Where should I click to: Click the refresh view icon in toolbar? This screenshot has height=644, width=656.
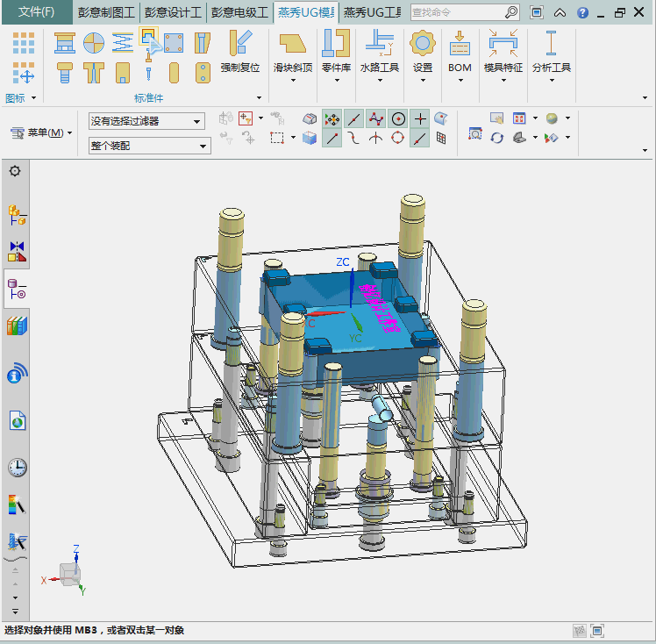[x=497, y=138]
